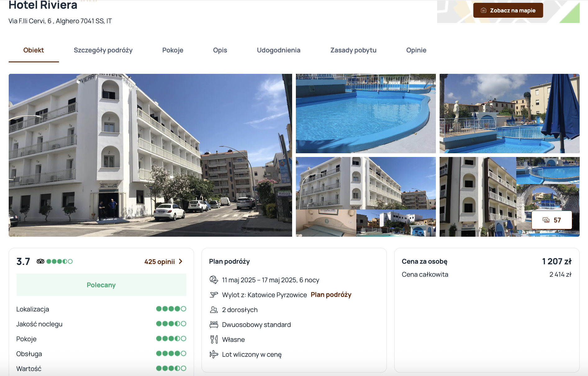588x376 pixels.
Task: Open the 425 opinii reviews link
Action: (160, 262)
